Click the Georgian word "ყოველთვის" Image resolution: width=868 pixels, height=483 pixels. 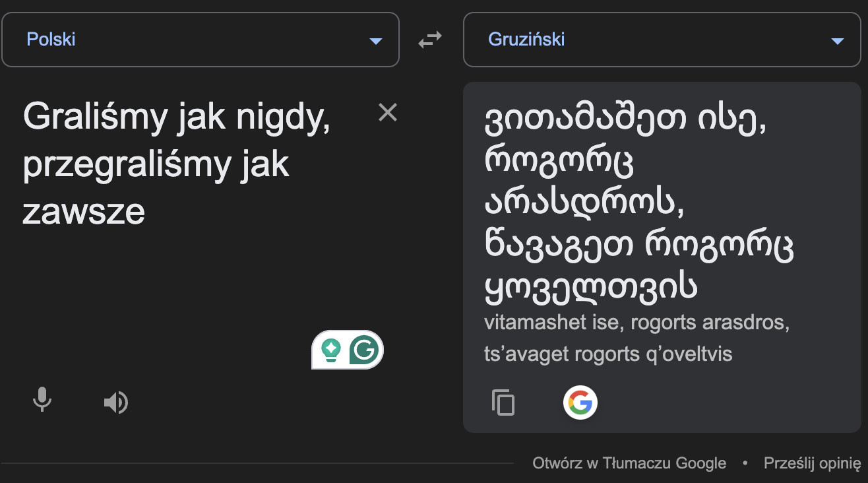click(x=591, y=288)
